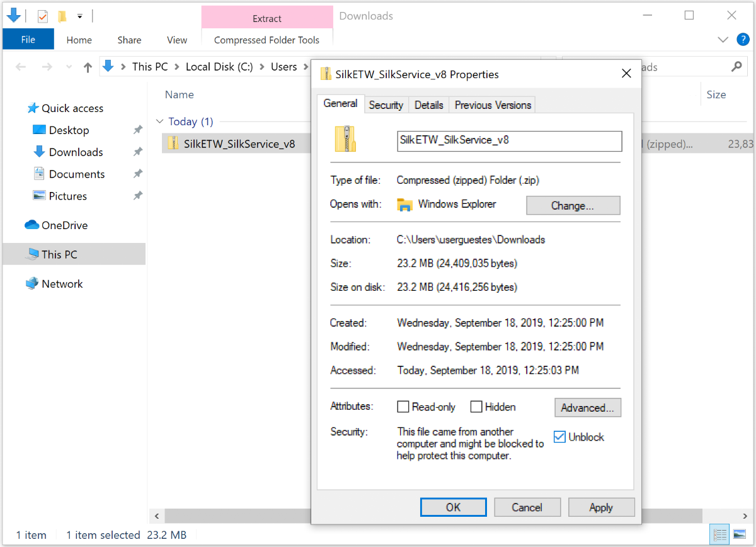Click the zip folder icon in Properties
756x547 pixels.
point(345,139)
